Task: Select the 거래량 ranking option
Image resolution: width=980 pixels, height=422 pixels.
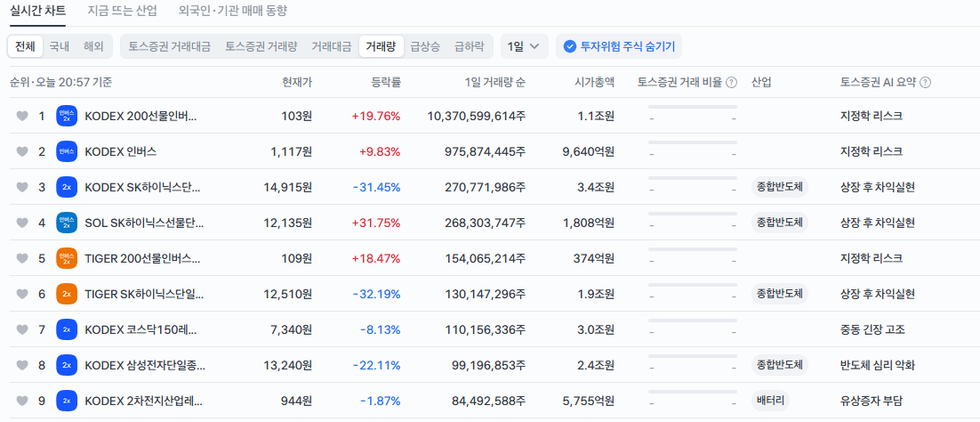Action: pos(381,46)
